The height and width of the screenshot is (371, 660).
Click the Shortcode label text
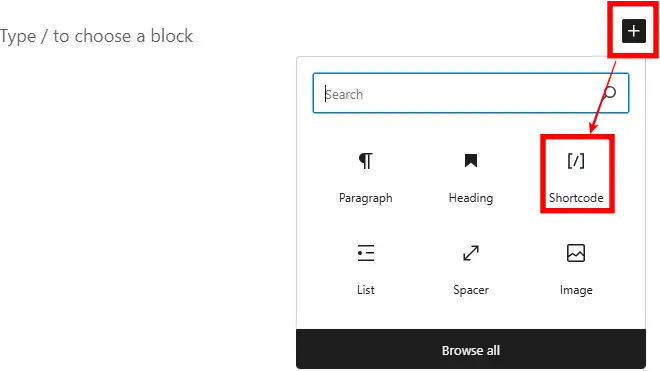(x=576, y=198)
